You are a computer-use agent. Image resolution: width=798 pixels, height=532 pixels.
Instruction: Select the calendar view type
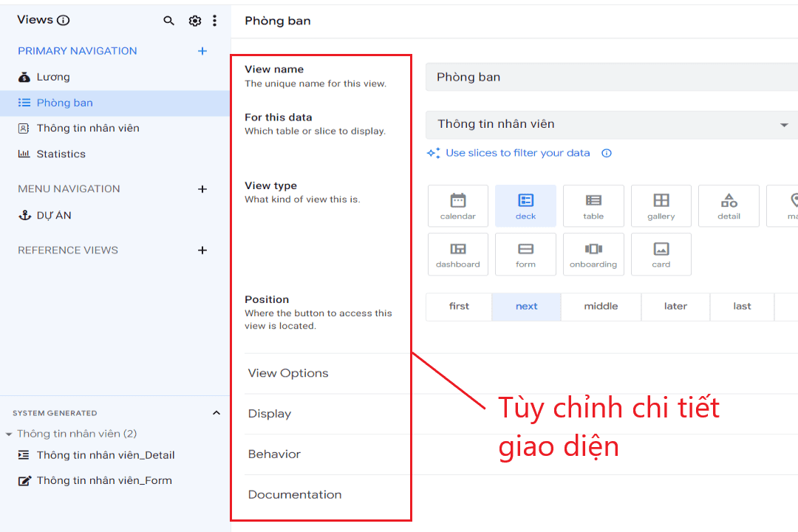click(x=458, y=205)
